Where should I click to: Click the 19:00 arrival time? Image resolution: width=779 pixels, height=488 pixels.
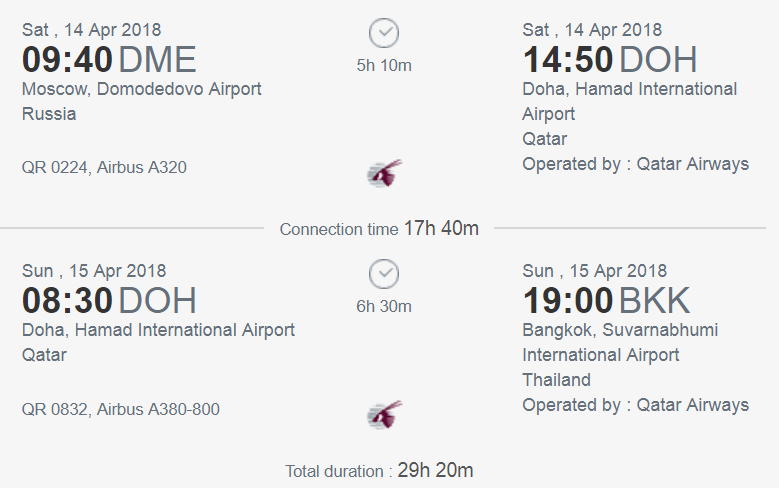pos(568,301)
